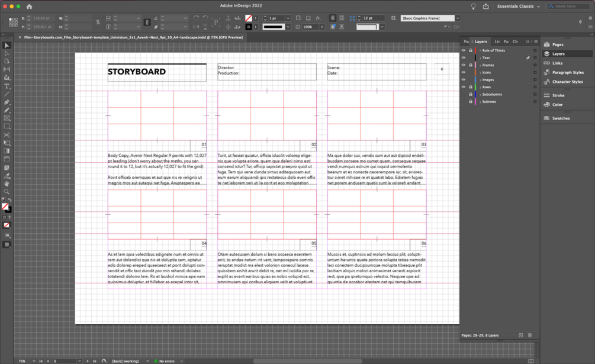
Task: Hide the Rows layer
Action: pos(464,87)
